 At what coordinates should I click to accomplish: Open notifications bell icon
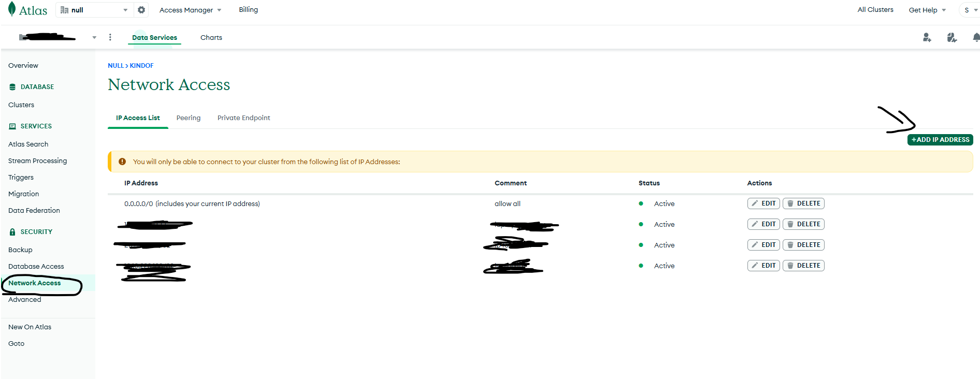tap(976, 37)
